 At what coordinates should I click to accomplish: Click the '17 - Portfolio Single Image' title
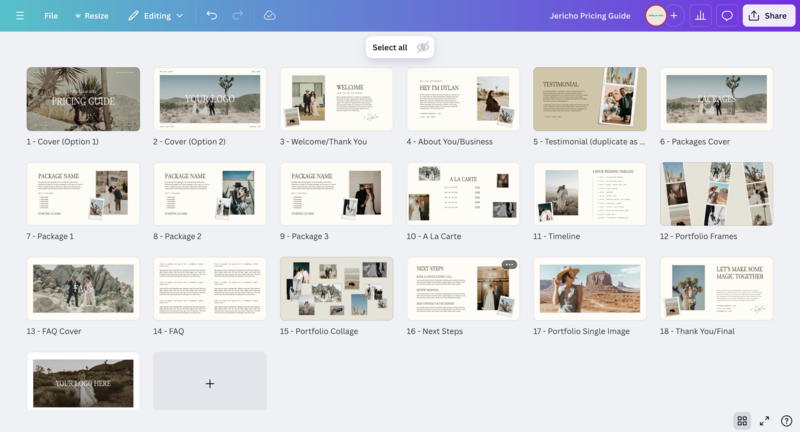[582, 332]
